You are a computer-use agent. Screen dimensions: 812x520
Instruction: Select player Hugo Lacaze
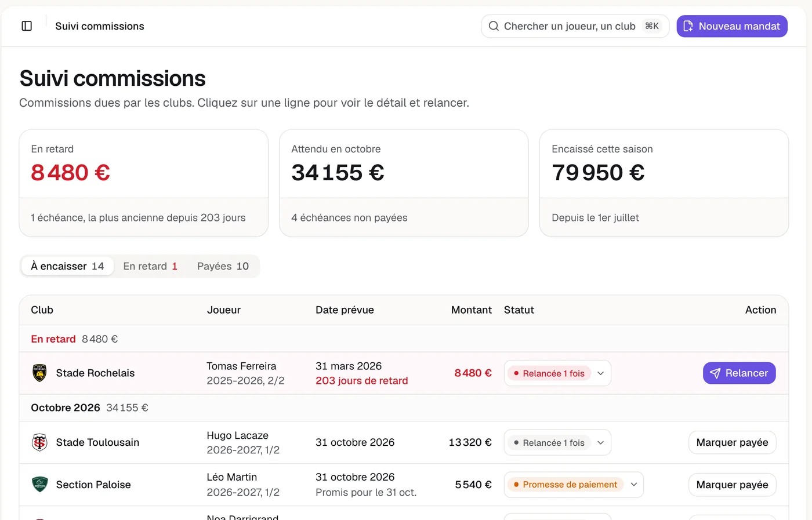pos(237,435)
